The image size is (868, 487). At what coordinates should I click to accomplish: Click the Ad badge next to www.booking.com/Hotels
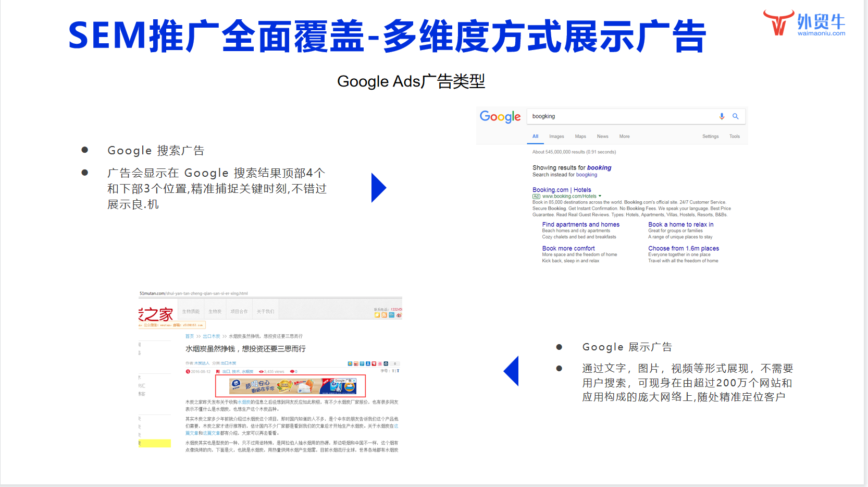[536, 196]
